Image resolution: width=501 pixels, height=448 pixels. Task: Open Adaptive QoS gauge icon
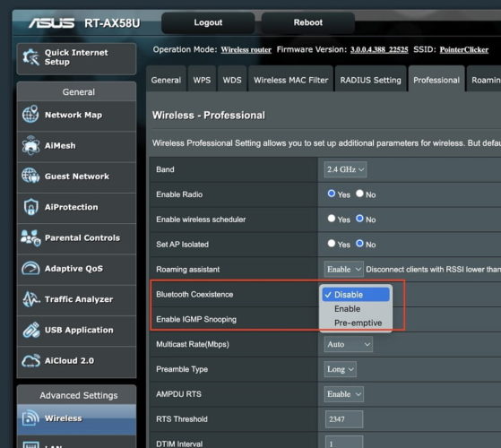click(x=30, y=268)
